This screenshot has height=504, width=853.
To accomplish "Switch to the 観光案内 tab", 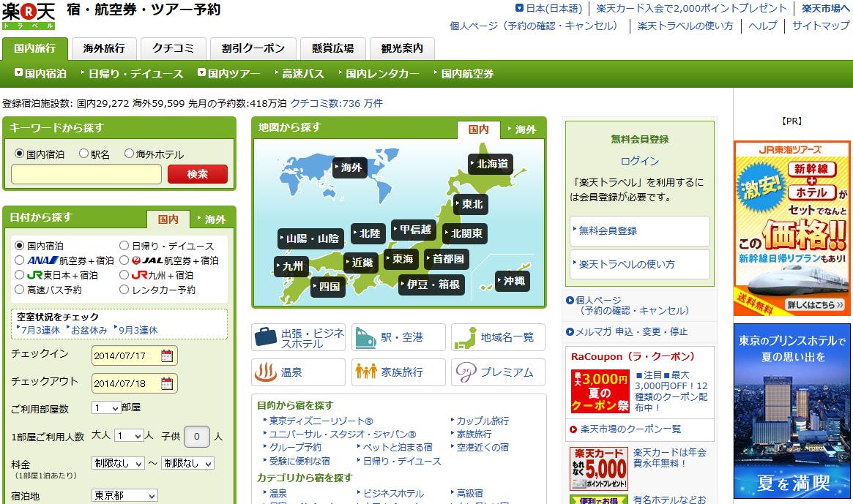I will [402, 48].
